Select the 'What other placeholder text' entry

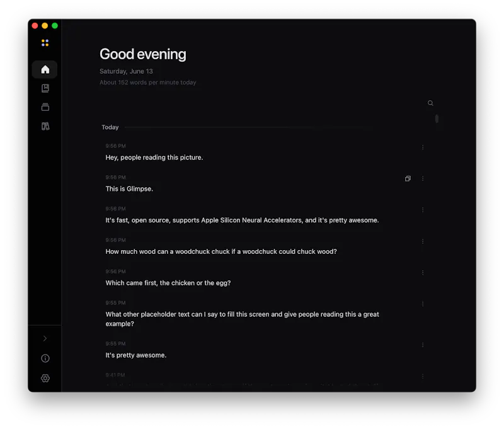[x=242, y=319]
